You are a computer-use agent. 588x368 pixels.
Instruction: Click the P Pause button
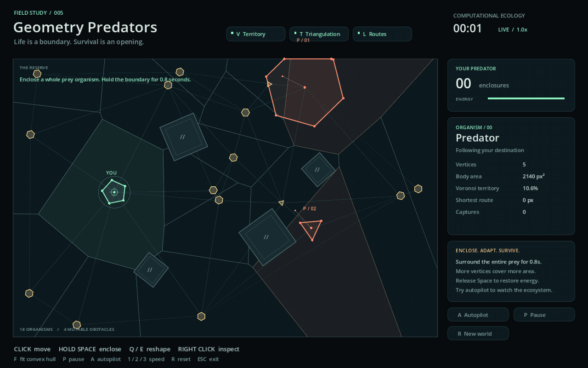click(544, 315)
